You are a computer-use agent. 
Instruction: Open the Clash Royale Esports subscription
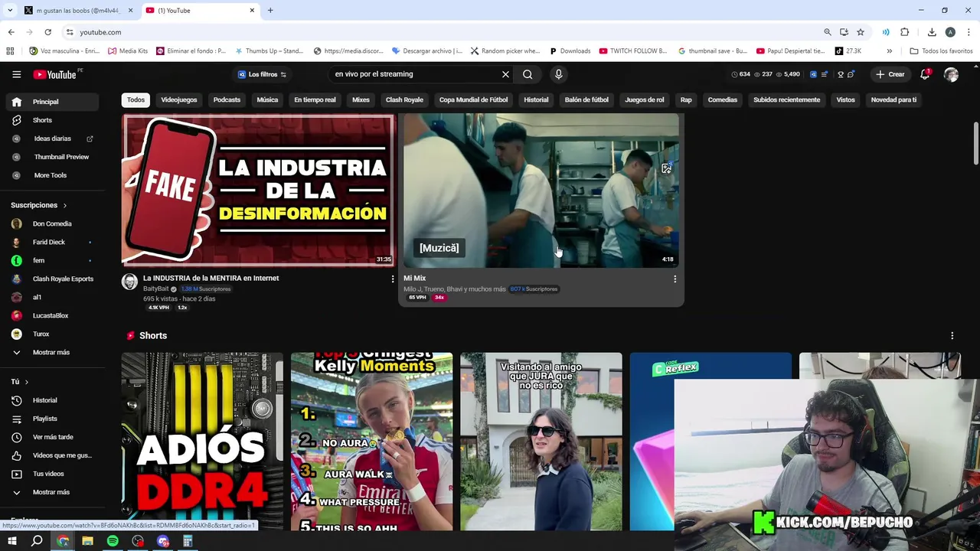click(x=52, y=279)
